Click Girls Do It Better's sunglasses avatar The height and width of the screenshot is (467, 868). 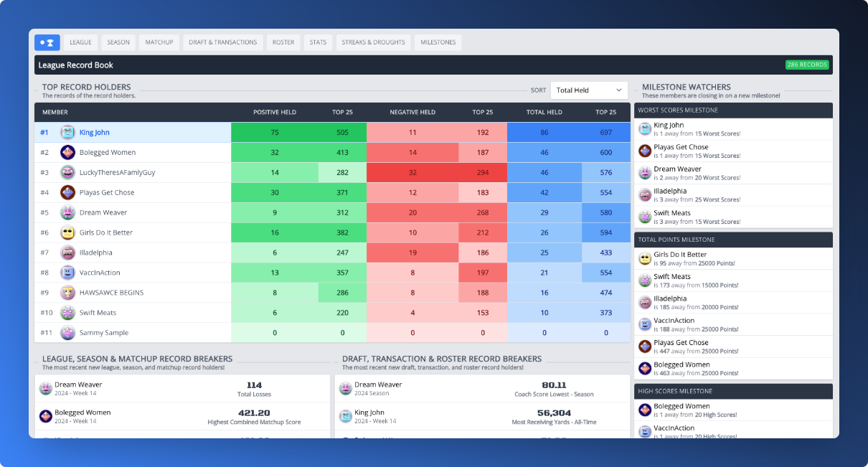point(67,232)
